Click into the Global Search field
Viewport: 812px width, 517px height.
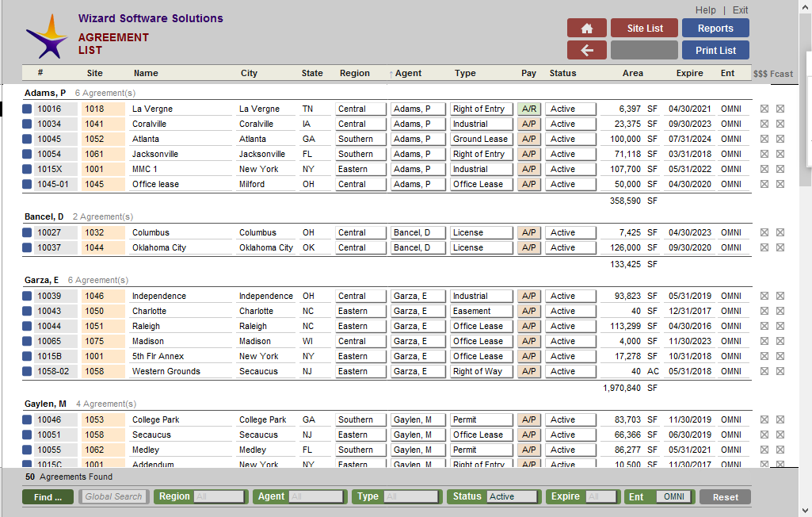click(x=114, y=496)
